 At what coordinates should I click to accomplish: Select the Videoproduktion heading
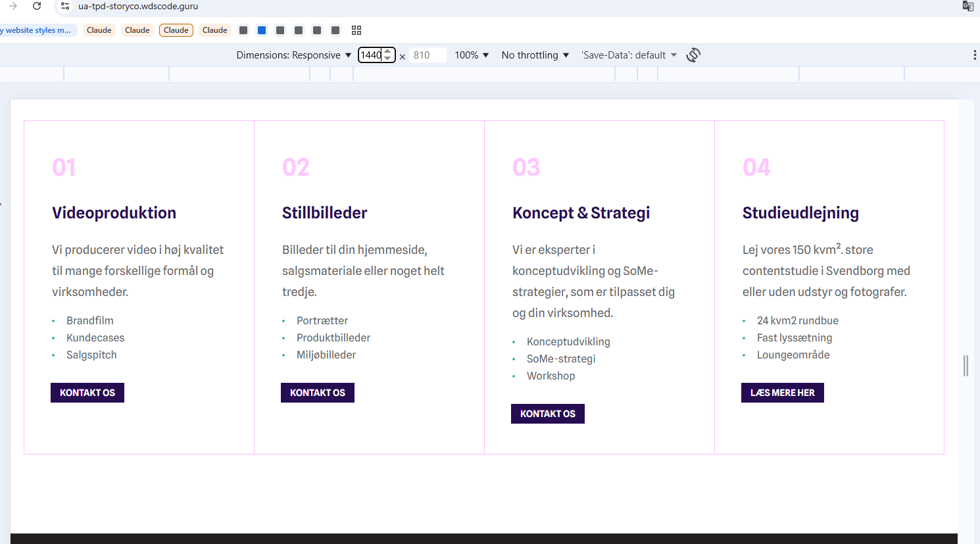[114, 213]
